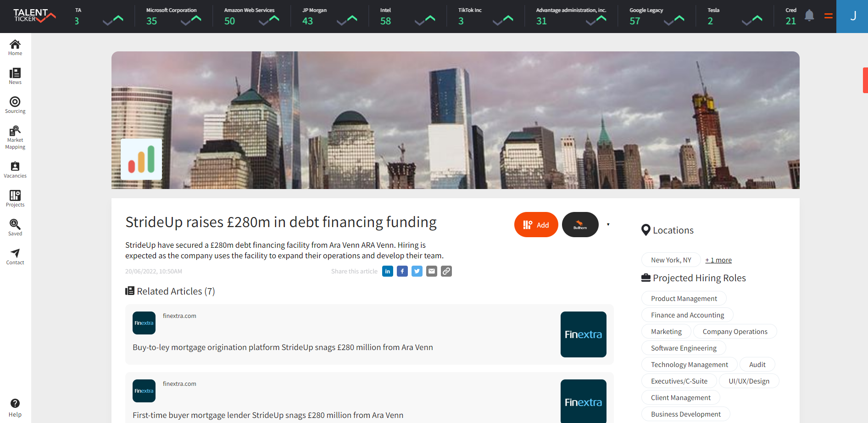
Task: Go to News in the sidebar
Action: 15,76
